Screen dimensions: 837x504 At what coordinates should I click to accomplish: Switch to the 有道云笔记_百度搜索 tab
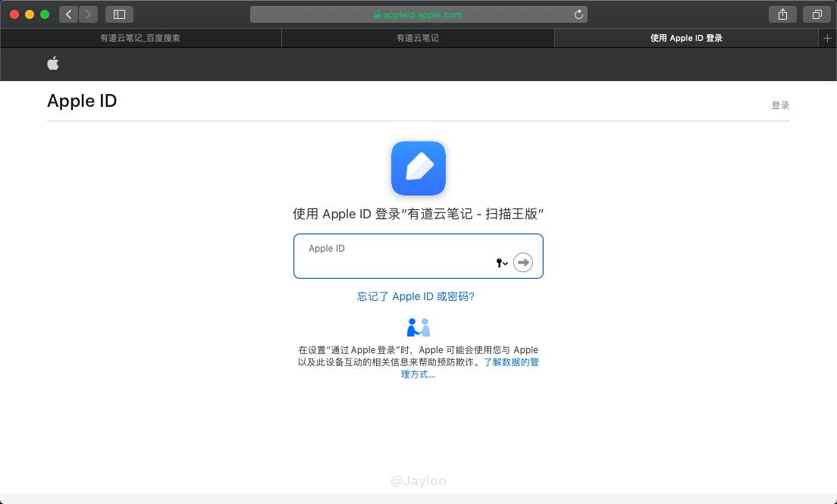click(x=139, y=37)
